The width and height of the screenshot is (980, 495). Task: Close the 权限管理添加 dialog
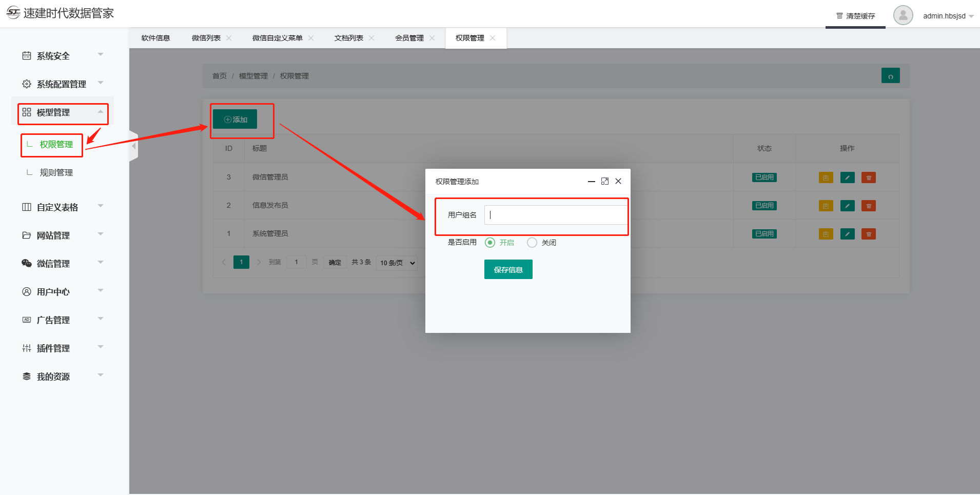click(618, 181)
